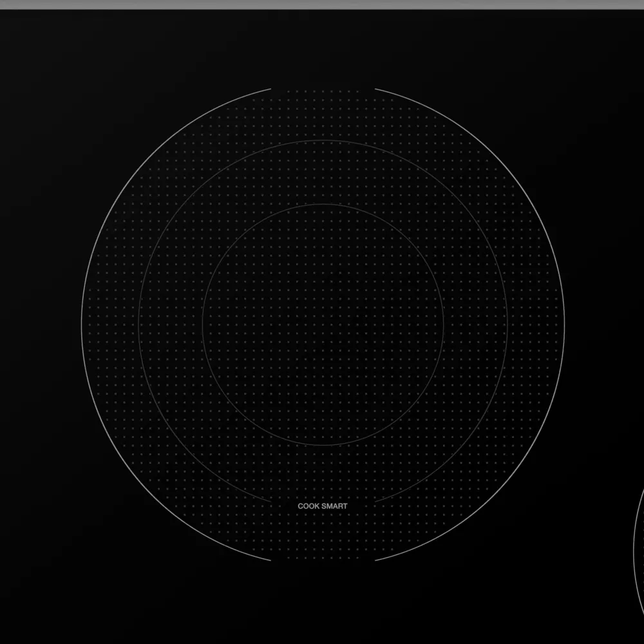Select the innermost burner ring circle
The image size is (644, 644).
pyautogui.click(x=322, y=206)
